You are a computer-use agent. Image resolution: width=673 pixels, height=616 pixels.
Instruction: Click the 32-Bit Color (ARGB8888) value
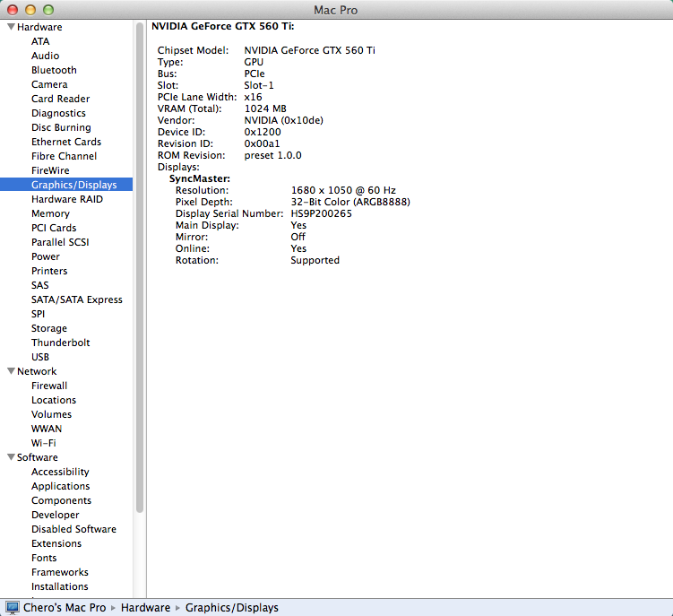coord(350,202)
